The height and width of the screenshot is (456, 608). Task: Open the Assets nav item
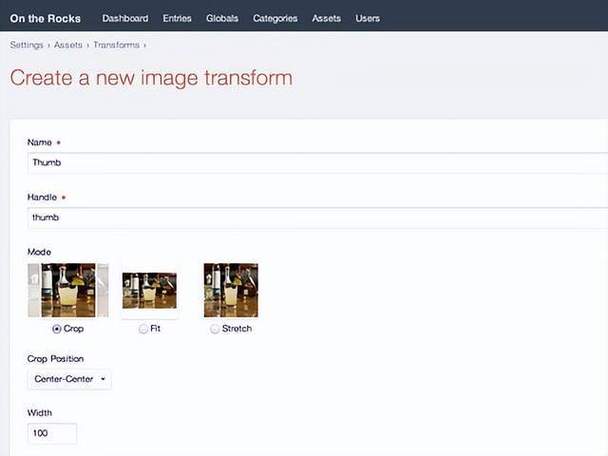(326, 18)
